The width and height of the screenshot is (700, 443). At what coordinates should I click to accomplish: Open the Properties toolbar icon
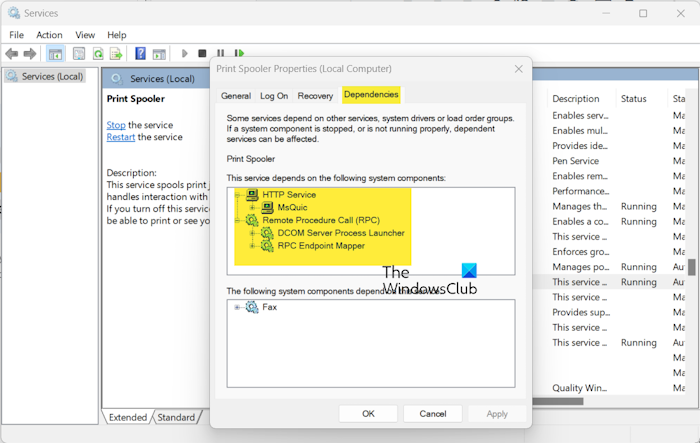point(79,54)
